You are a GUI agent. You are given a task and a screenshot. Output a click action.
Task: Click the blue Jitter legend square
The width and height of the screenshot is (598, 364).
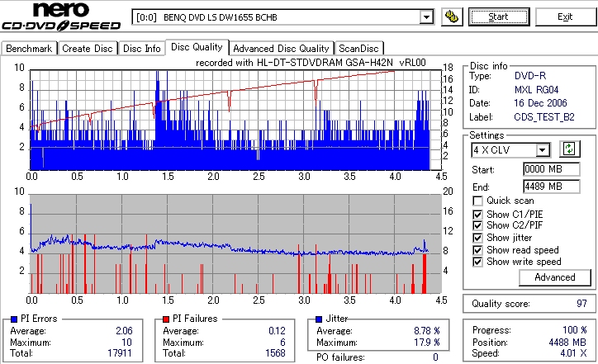tap(319, 319)
